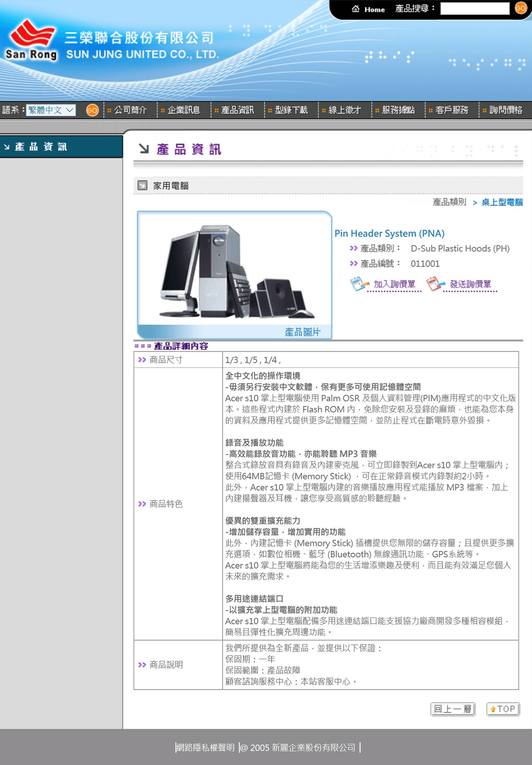532x765 pixels.
Task: Click the SUN JUNG UNITED CO., LTD. banner text
Action: (x=142, y=54)
